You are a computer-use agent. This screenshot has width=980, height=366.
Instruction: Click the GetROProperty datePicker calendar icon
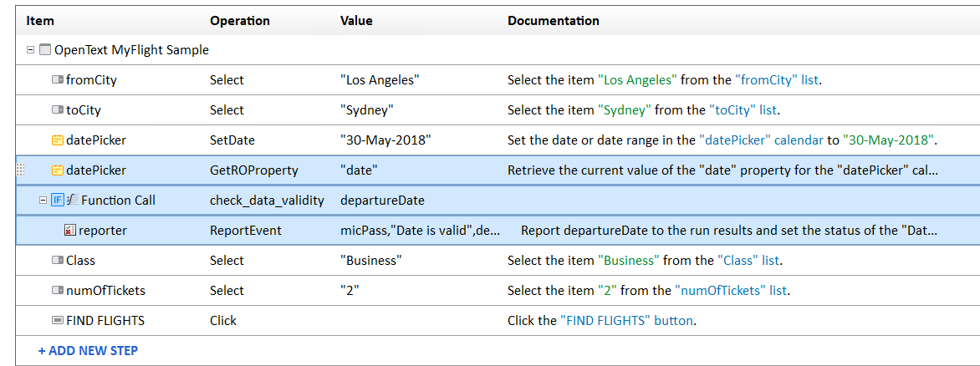point(57,170)
